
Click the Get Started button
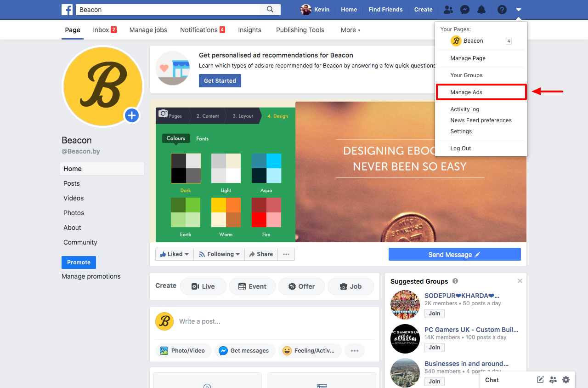[x=220, y=80]
